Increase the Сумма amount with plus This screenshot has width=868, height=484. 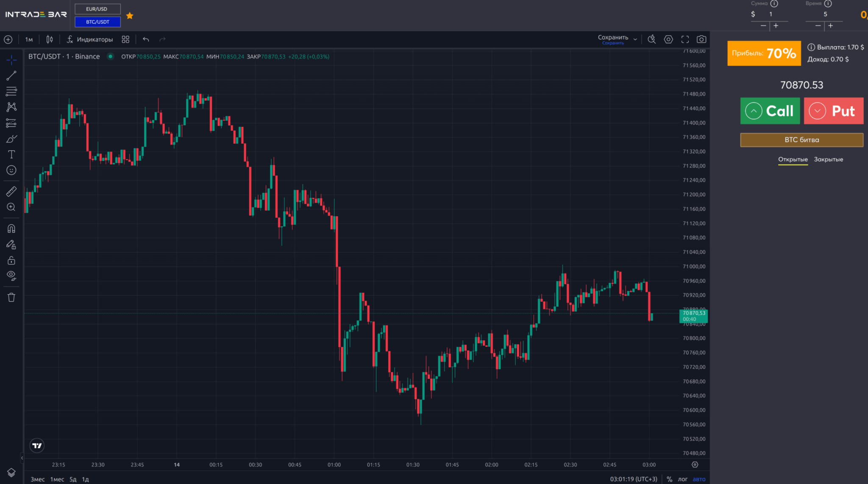[x=776, y=26]
